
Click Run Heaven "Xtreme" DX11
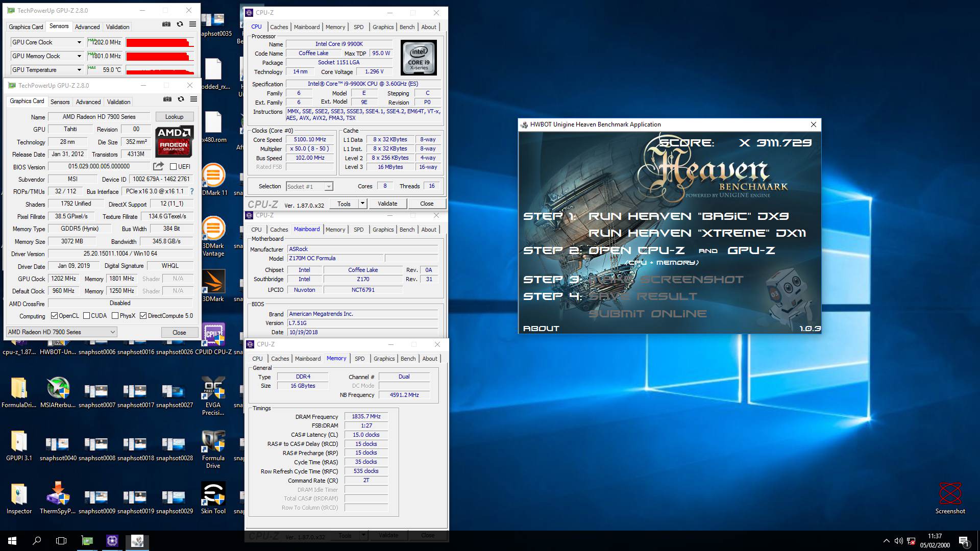tap(697, 233)
